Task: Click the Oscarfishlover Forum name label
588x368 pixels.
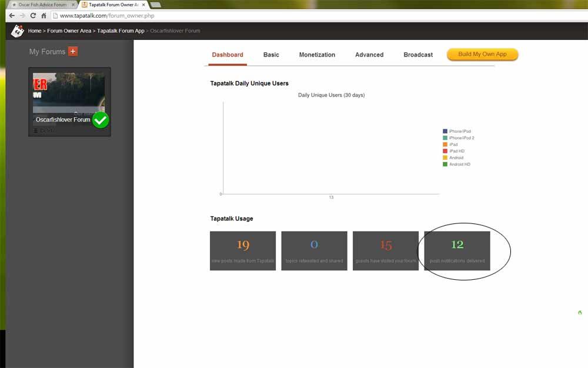Action: coord(63,119)
